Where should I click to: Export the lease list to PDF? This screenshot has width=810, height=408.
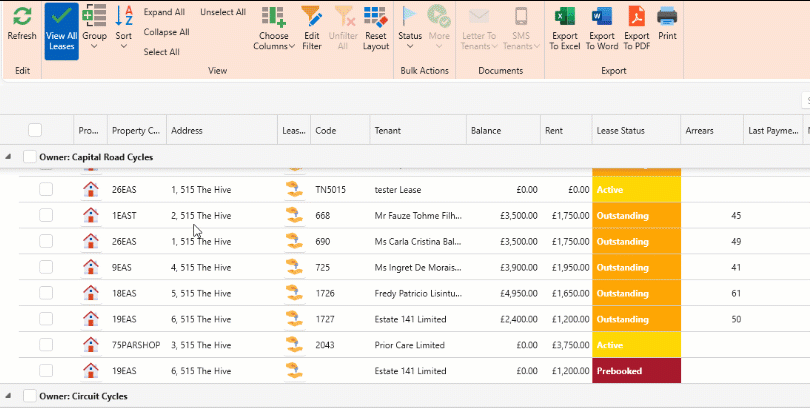tap(636, 17)
